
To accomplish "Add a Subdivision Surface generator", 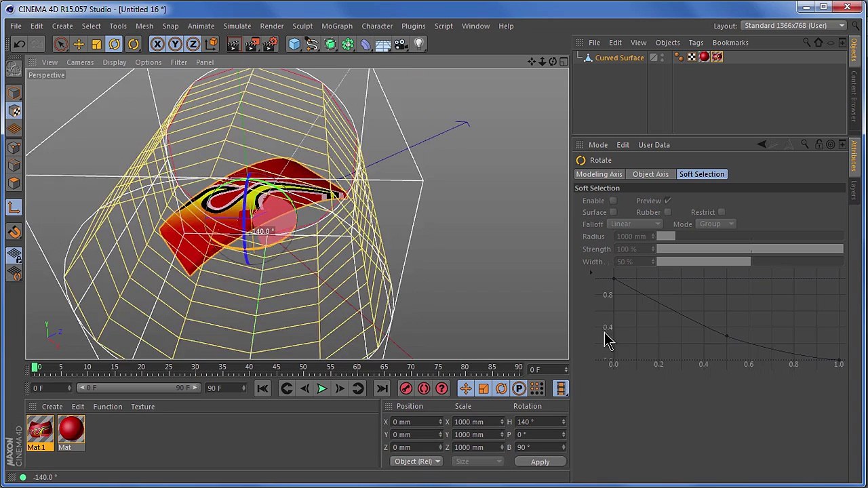I will click(330, 44).
